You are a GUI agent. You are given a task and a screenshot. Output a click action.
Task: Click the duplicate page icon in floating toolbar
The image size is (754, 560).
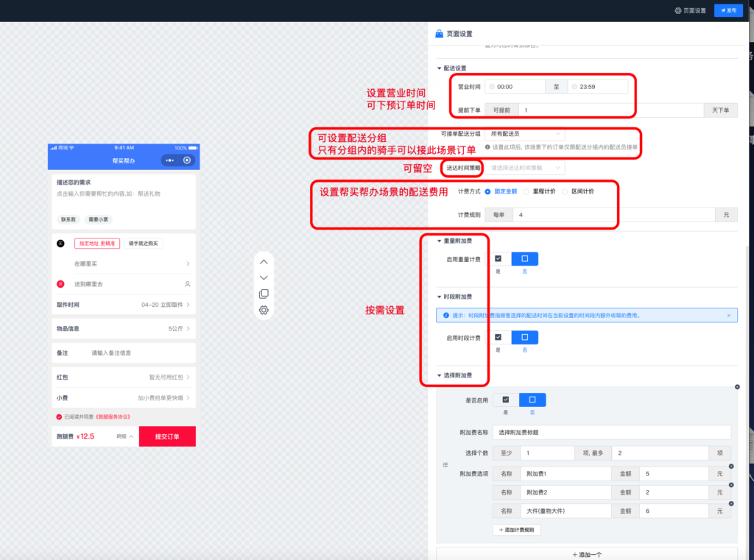pyautogui.click(x=264, y=294)
